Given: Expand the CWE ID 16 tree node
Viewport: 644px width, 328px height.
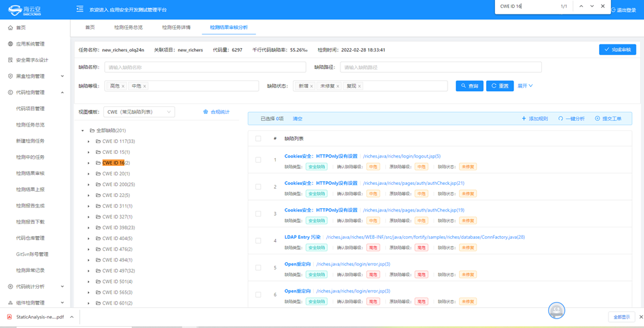Looking at the screenshot, I should (x=89, y=163).
